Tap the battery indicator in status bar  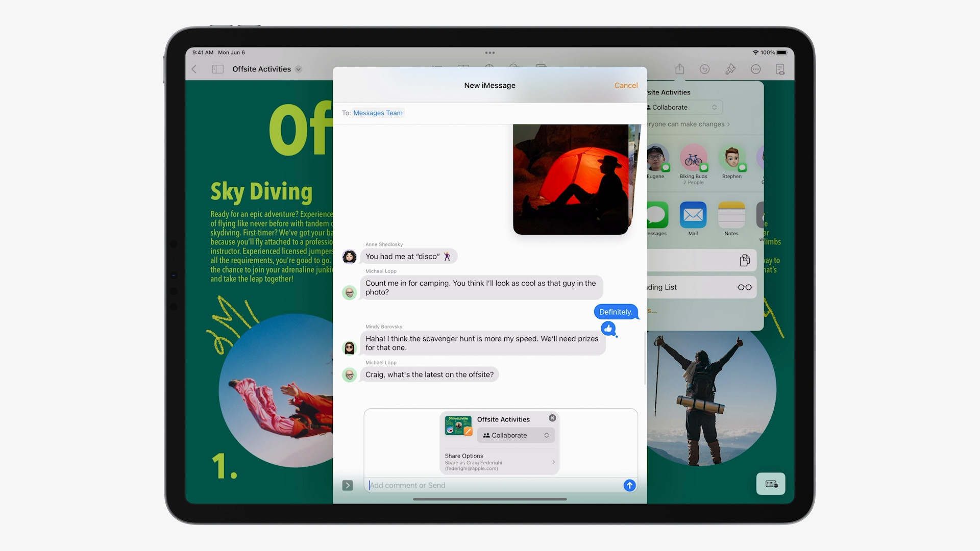[x=782, y=53]
